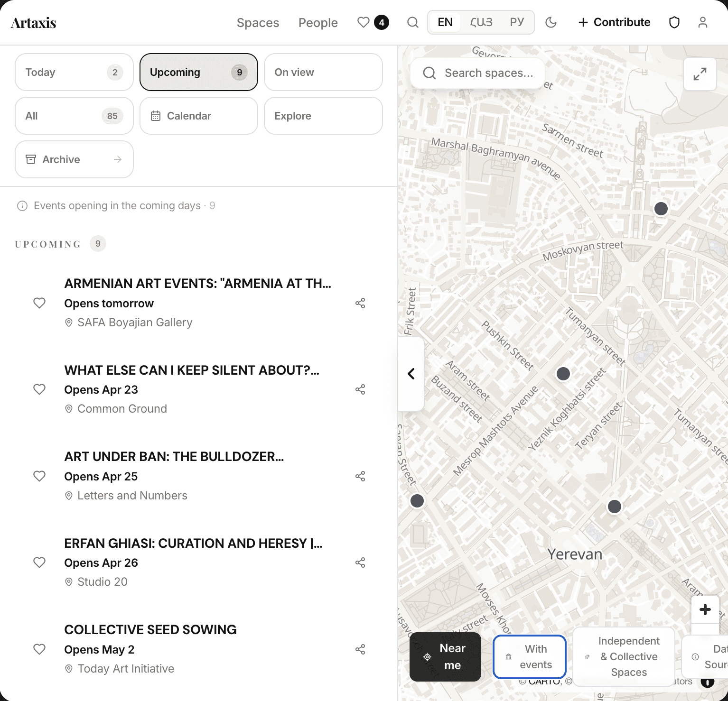
Task: Click the Search spaces input field
Action: coord(488,73)
